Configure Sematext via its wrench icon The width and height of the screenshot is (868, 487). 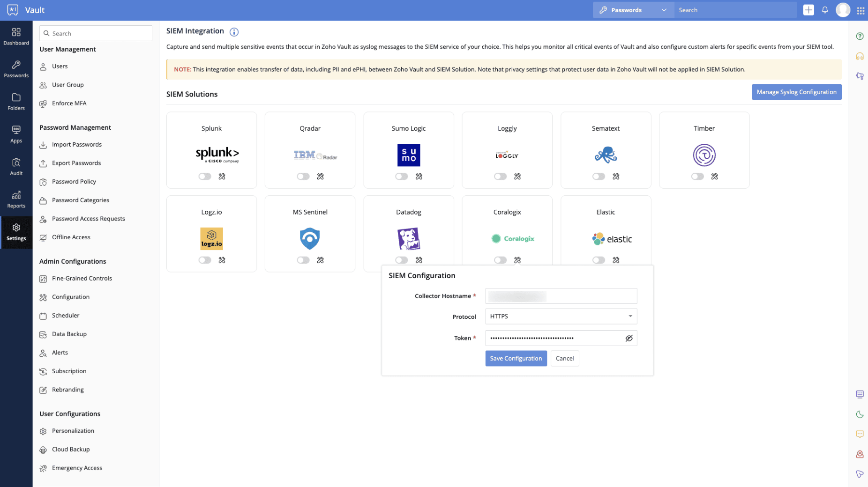coord(616,177)
